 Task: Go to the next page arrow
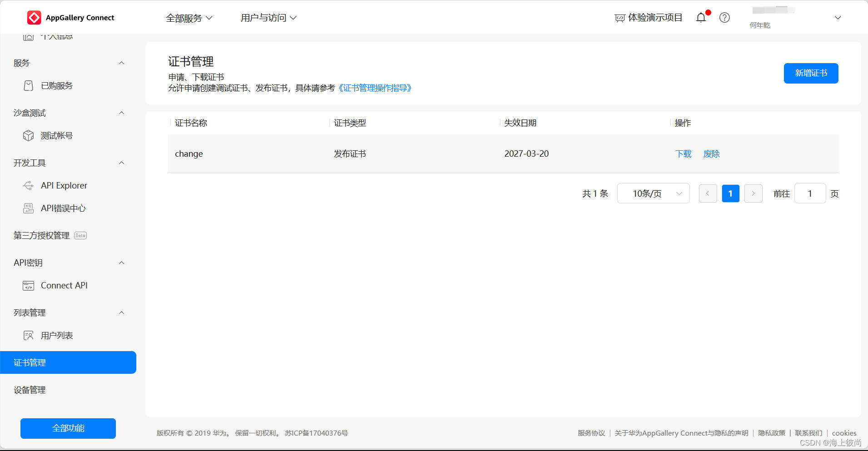[753, 193]
